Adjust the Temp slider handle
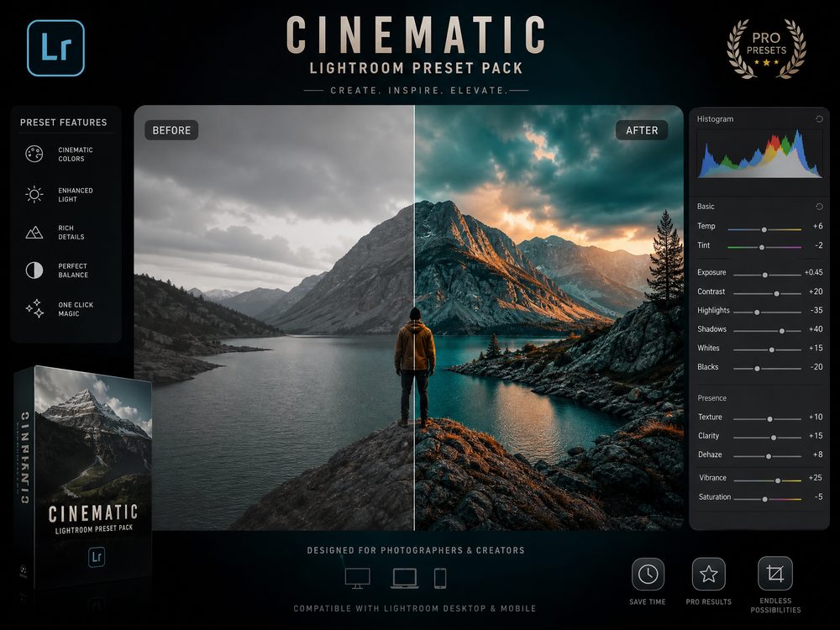This screenshot has height=630, width=840. (x=764, y=229)
